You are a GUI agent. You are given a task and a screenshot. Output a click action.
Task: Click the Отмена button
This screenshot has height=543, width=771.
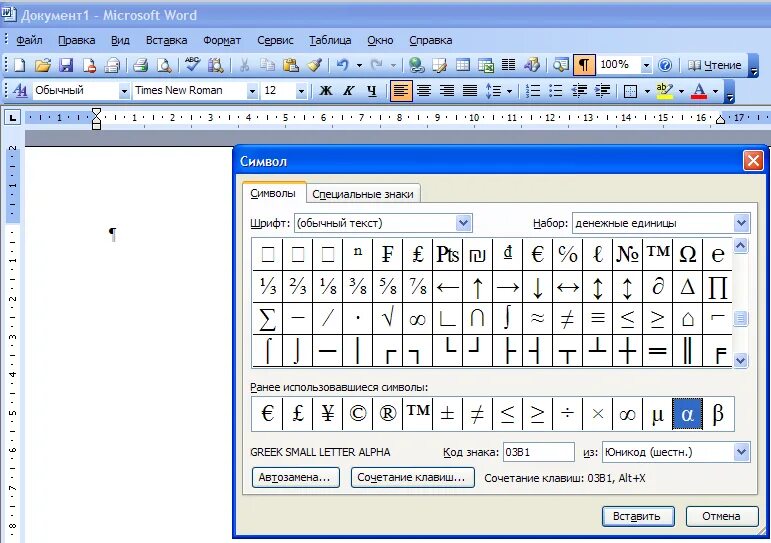(721, 516)
